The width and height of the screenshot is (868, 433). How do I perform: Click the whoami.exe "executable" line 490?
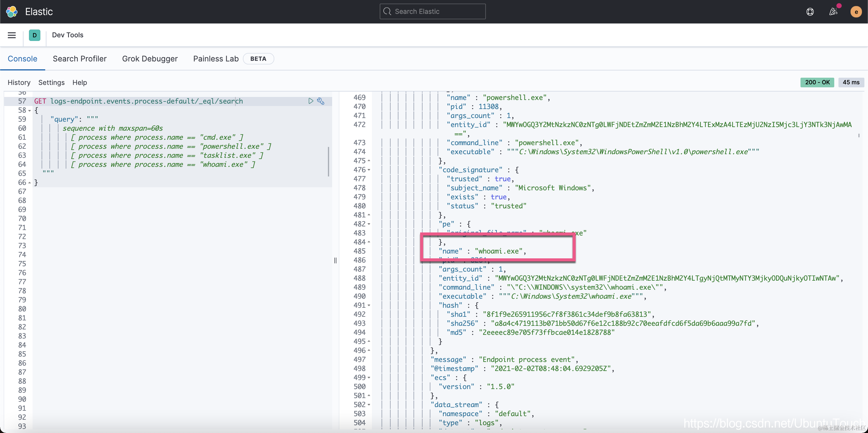pyautogui.click(x=542, y=296)
